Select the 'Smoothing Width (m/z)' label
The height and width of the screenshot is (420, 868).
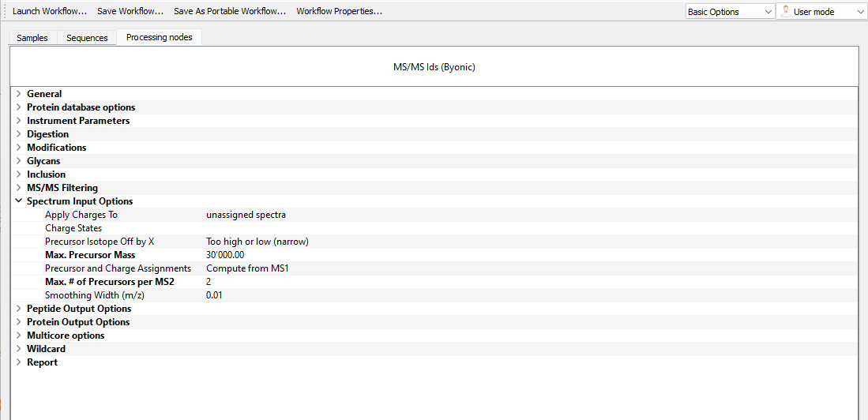pyautogui.click(x=95, y=295)
